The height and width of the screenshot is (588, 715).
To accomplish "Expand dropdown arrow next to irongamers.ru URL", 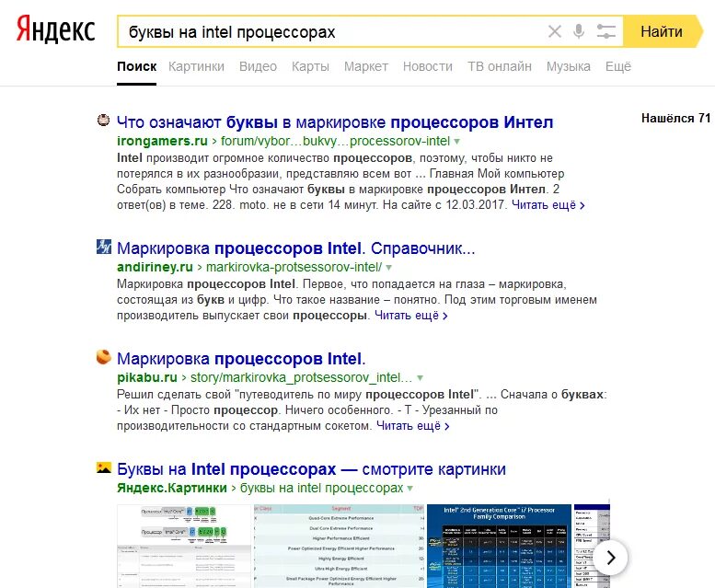I will pos(457,142).
